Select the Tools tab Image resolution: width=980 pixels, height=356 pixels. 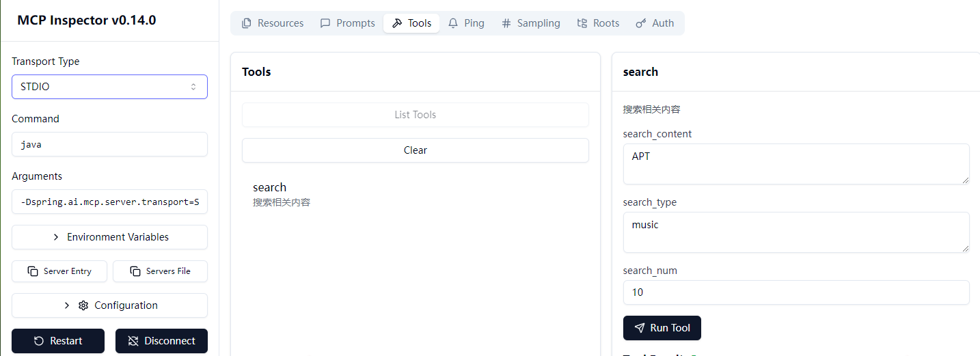point(411,23)
